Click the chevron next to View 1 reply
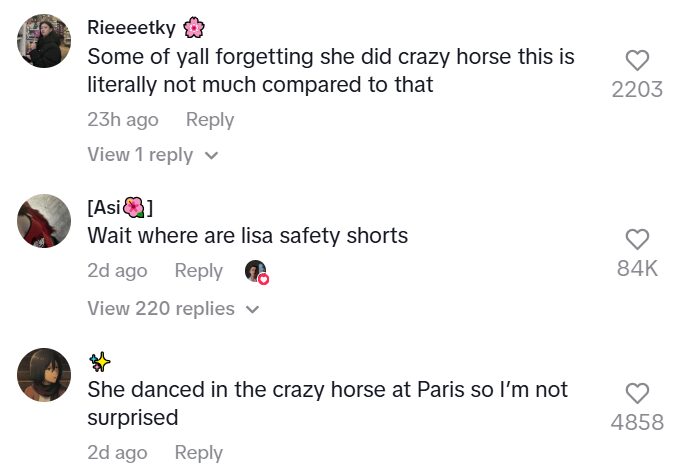This screenshot has height=474, width=691. pos(211,156)
